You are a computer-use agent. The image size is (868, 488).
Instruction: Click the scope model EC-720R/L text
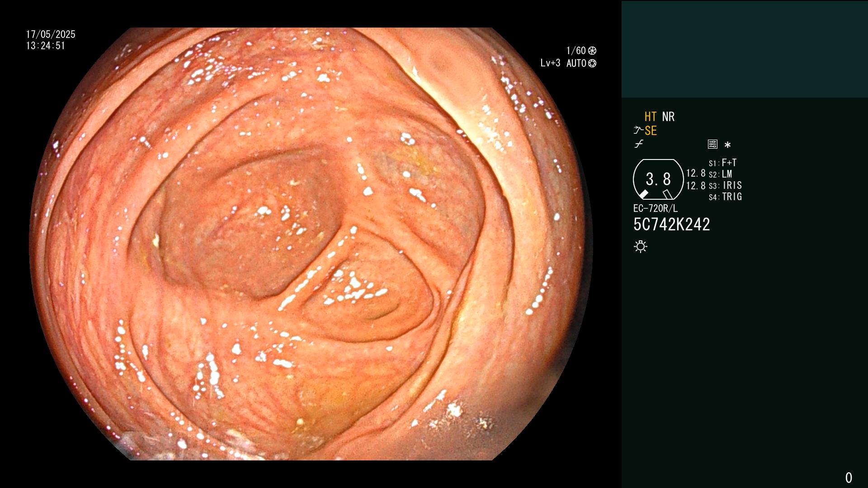pos(656,208)
